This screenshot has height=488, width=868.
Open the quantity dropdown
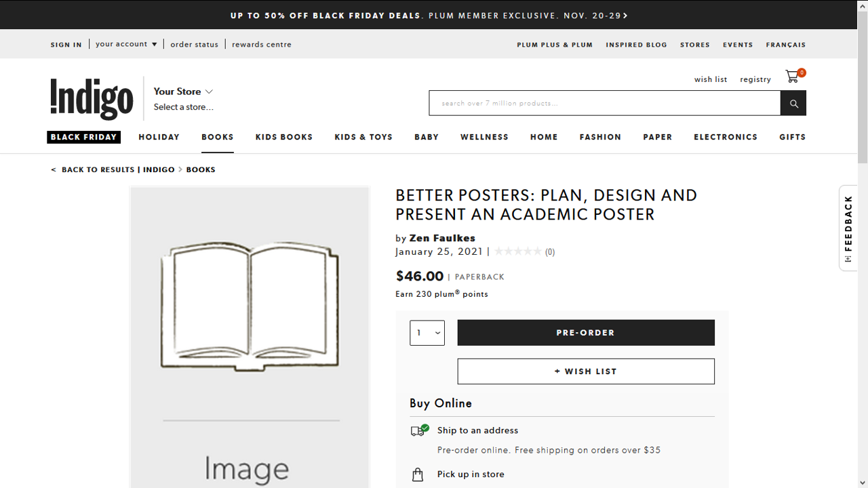[427, 333]
